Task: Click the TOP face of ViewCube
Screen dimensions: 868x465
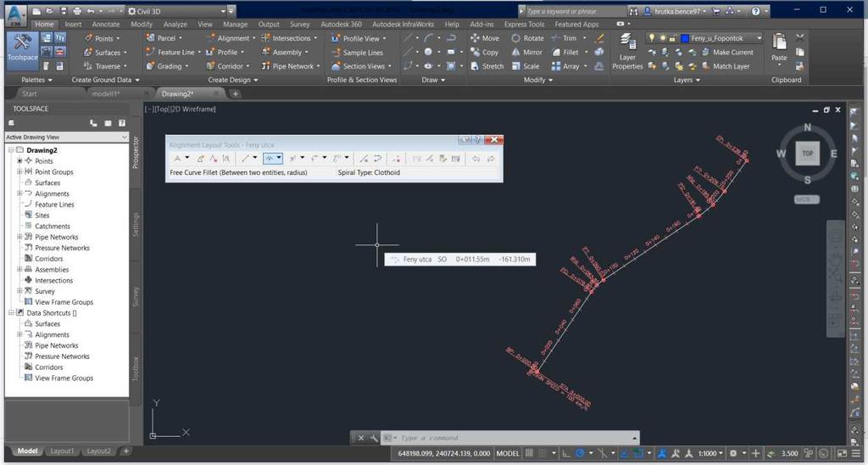Action: [x=807, y=154]
